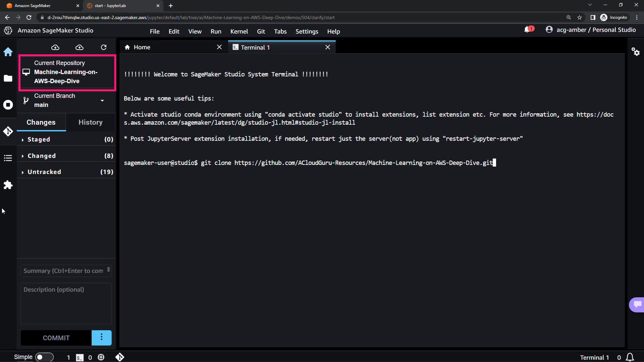Open the File Browser folder icon
644x362 pixels.
click(8, 78)
